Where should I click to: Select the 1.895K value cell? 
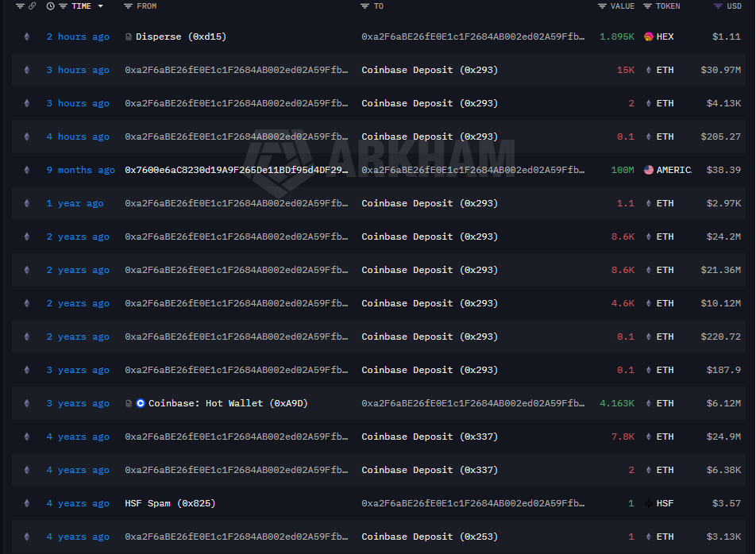tap(617, 37)
